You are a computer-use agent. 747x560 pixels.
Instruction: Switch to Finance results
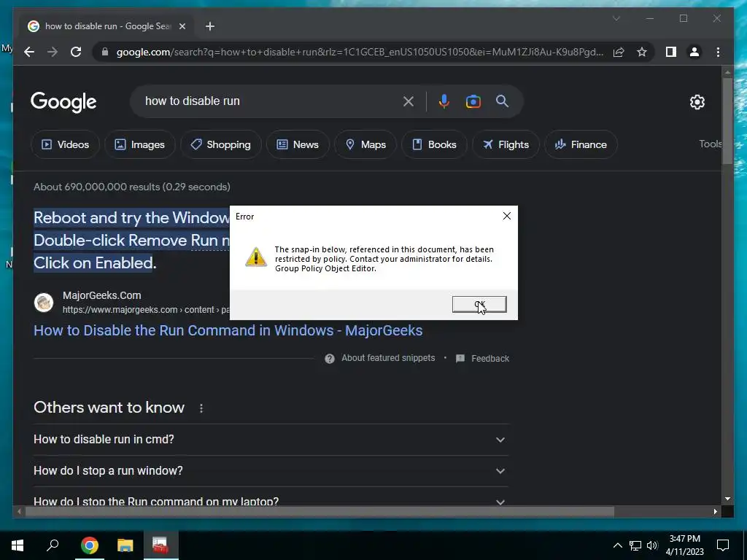coord(581,144)
